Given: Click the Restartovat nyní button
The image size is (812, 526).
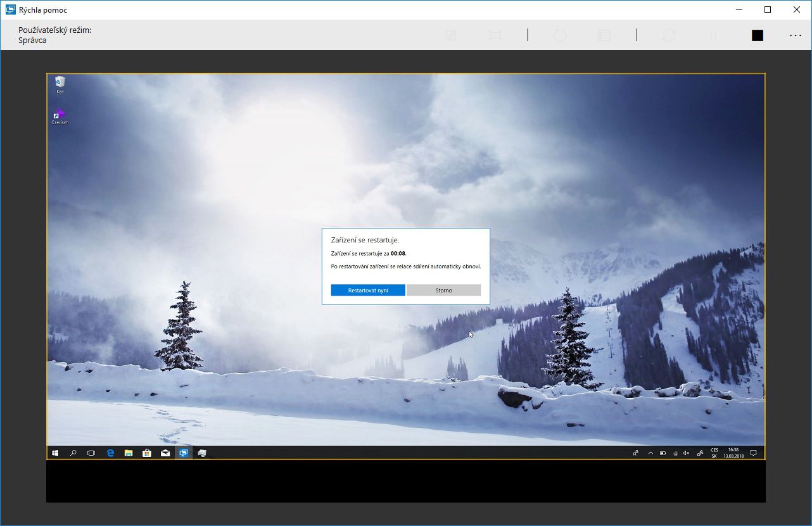Looking at the screenshot, I should click(x=368, y=291).
